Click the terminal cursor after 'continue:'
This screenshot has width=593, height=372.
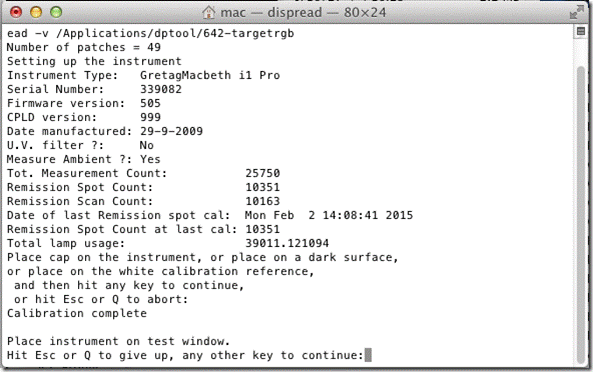click(x=368, y=355)
